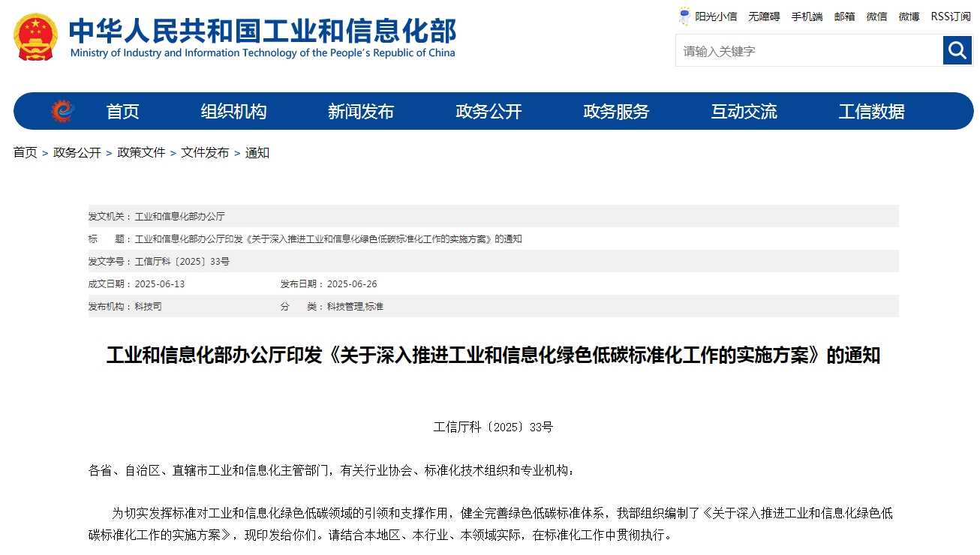980x555 pixels.
Task: Select 新闻发布 in the navigation bar
Action: (361, 112)
